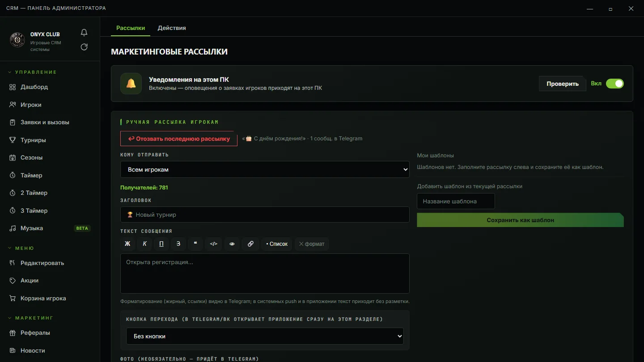Click Отозвать последнюю рассылку button
Screen dimensions: 644x362
click(x=179, y=139)
